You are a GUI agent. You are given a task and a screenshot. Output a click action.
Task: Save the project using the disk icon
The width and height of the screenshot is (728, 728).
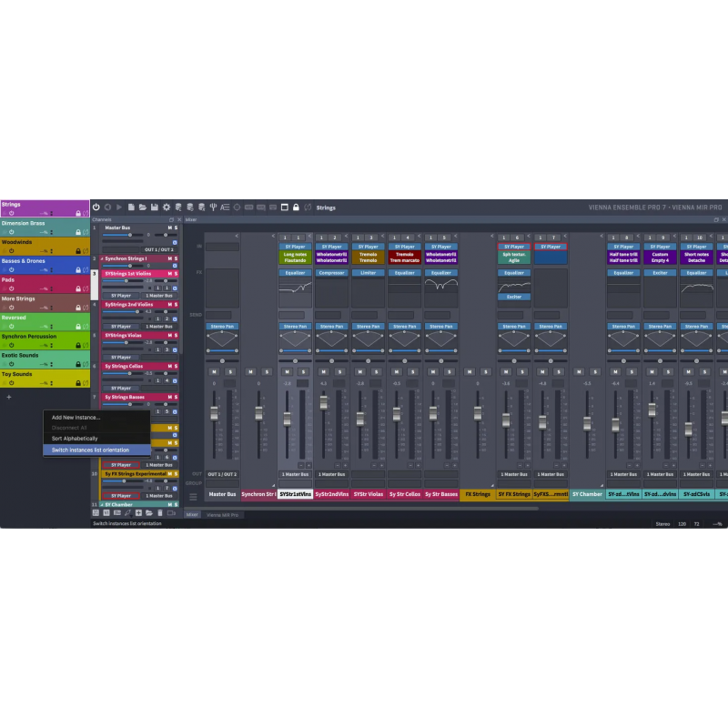[x=153, y=207]
